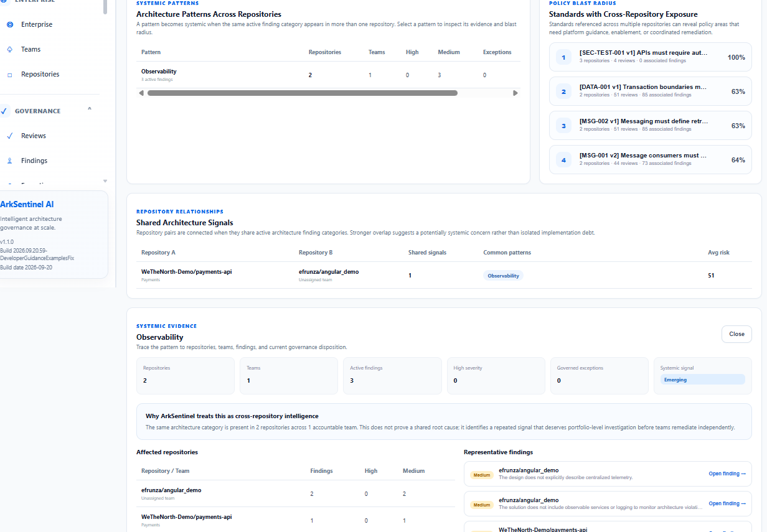
Task: Click the High severity stat card
Action: [496, 376]
